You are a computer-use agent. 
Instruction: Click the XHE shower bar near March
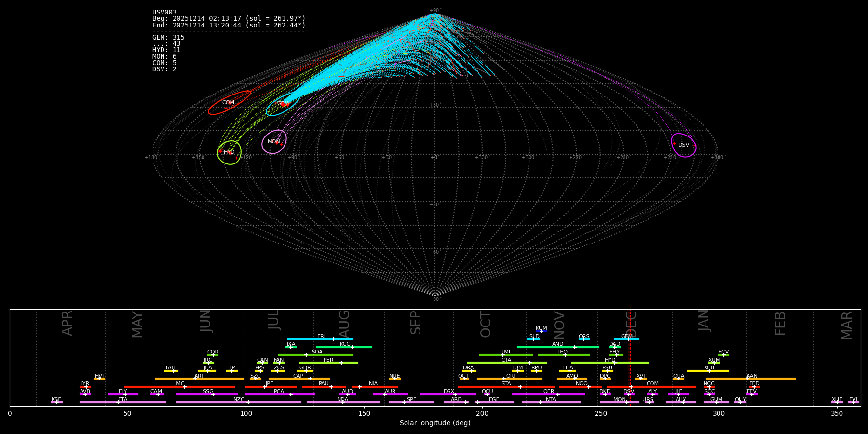pos(837,402)
